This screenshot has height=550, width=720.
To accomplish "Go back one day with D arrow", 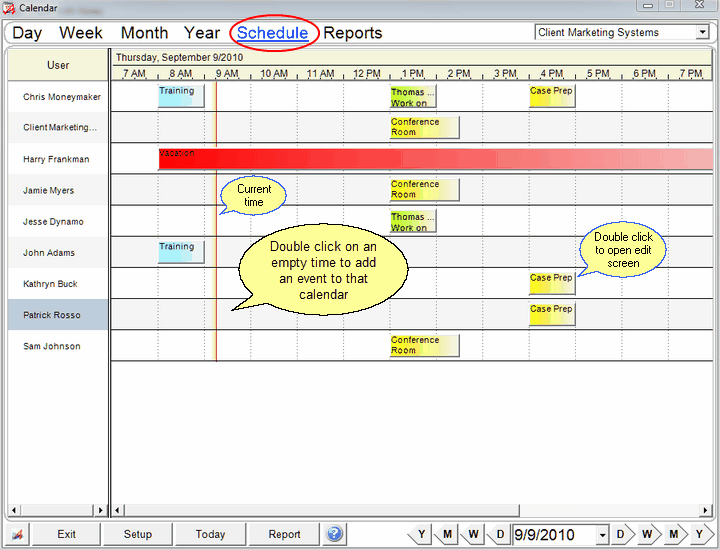I will (x=499, y=534).
